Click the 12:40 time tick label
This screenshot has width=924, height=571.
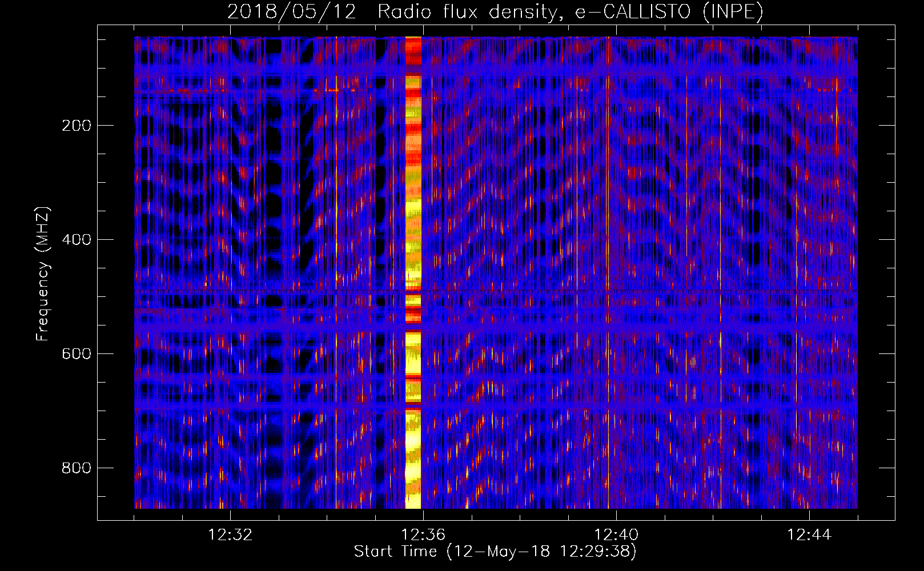[616, 535]
